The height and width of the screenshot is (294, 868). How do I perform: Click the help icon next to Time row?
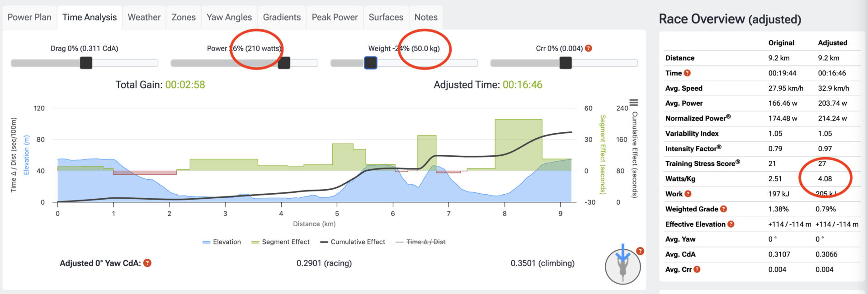[687, 73]
